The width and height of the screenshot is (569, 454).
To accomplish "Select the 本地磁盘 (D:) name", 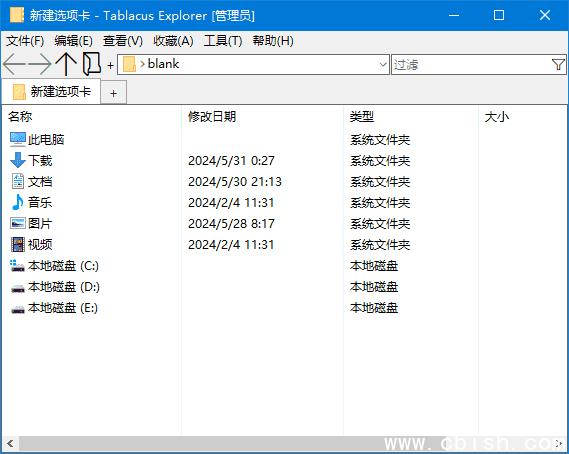I will tap(64, 287).
